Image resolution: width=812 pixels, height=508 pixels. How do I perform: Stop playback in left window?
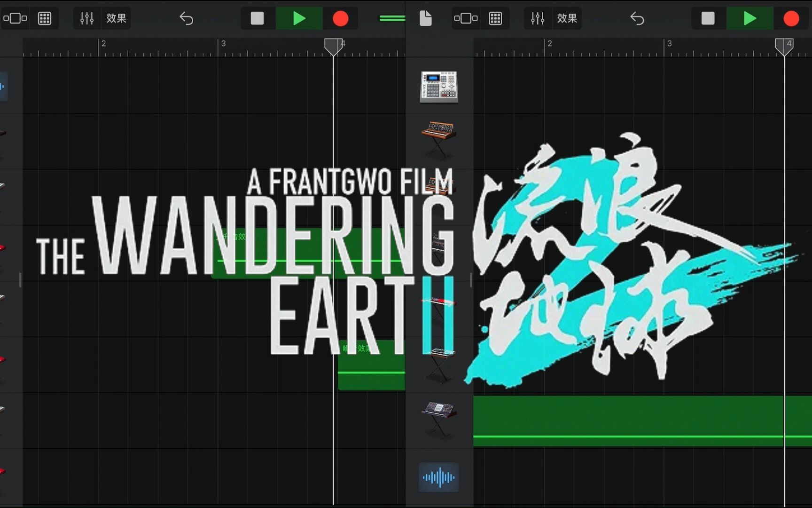[257, 18]
